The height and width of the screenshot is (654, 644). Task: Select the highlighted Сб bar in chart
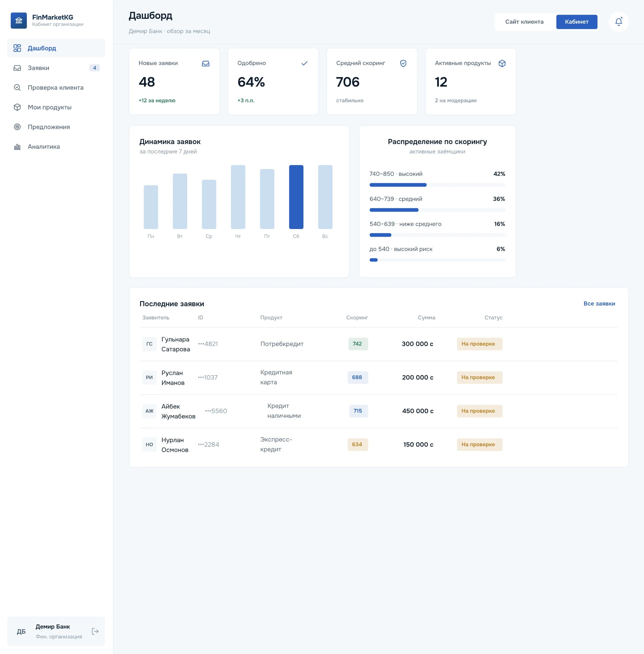(x=296, y=197)
